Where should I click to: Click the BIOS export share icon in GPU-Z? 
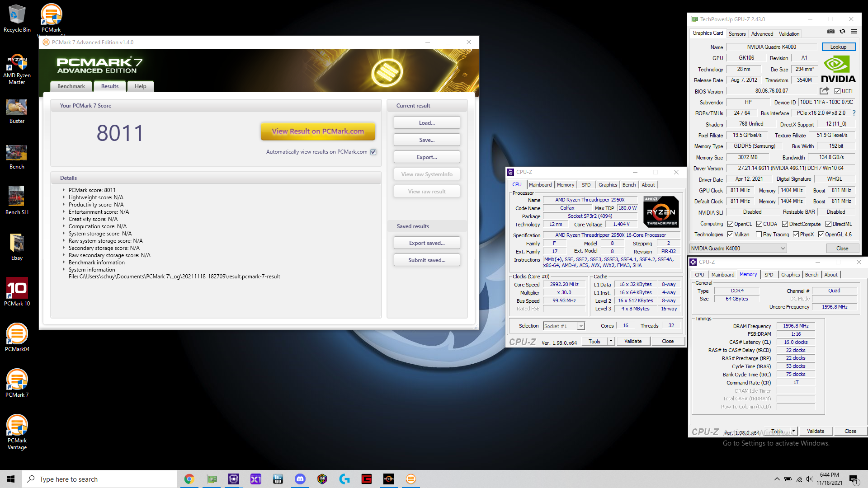[824, 91]
